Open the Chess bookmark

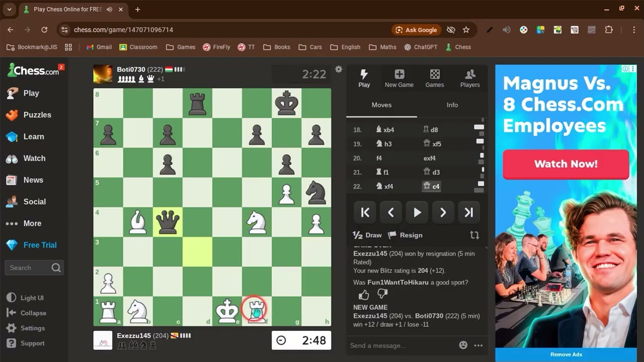pyautogui.click(x=458, y=47)
